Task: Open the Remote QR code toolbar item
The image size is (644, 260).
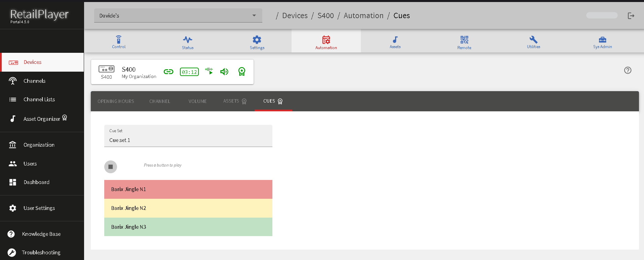Action: (x=464, y=42)
